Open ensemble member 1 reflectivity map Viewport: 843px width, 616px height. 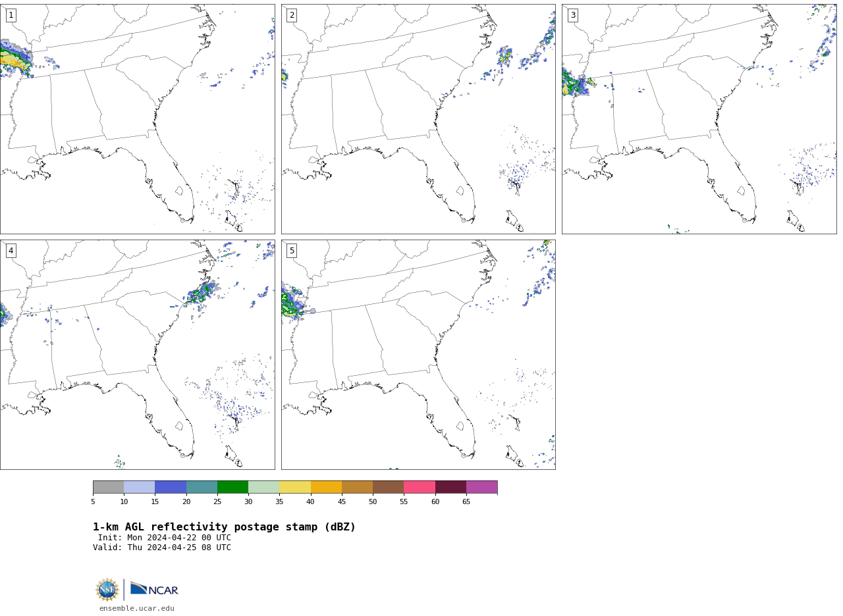[137, 119]
